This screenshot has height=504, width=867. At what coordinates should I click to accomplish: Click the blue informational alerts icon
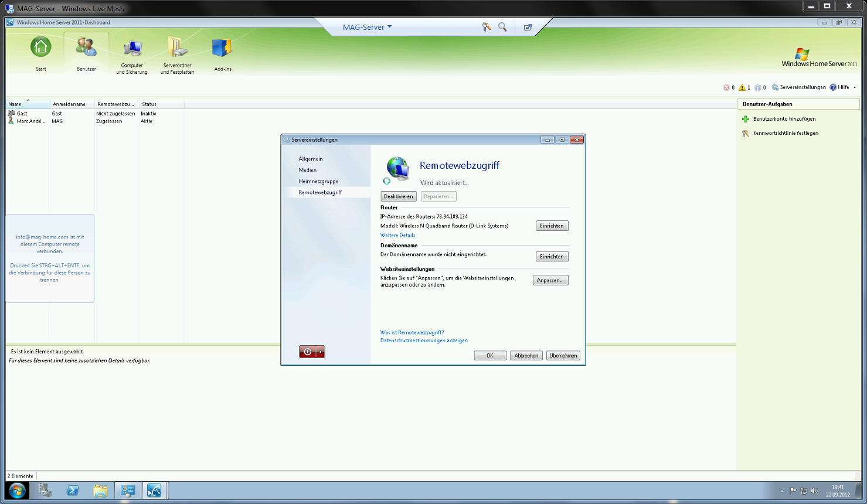coord(758,87)
